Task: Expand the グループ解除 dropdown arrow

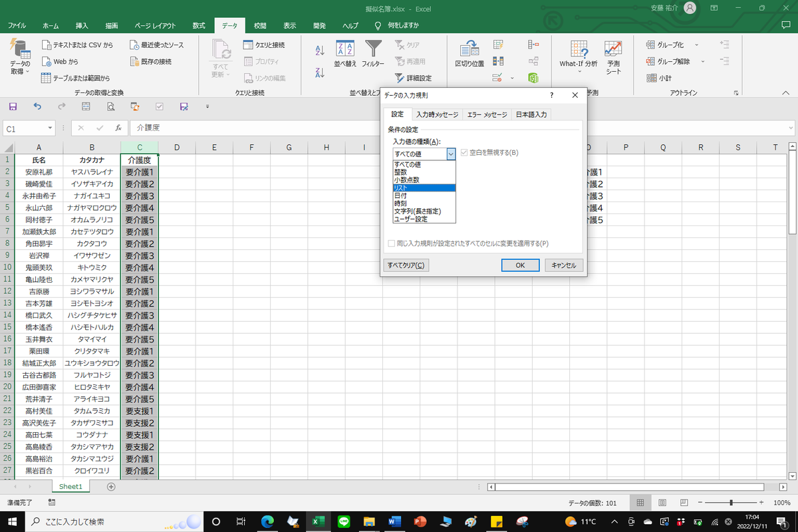Action: pos(703,61)
